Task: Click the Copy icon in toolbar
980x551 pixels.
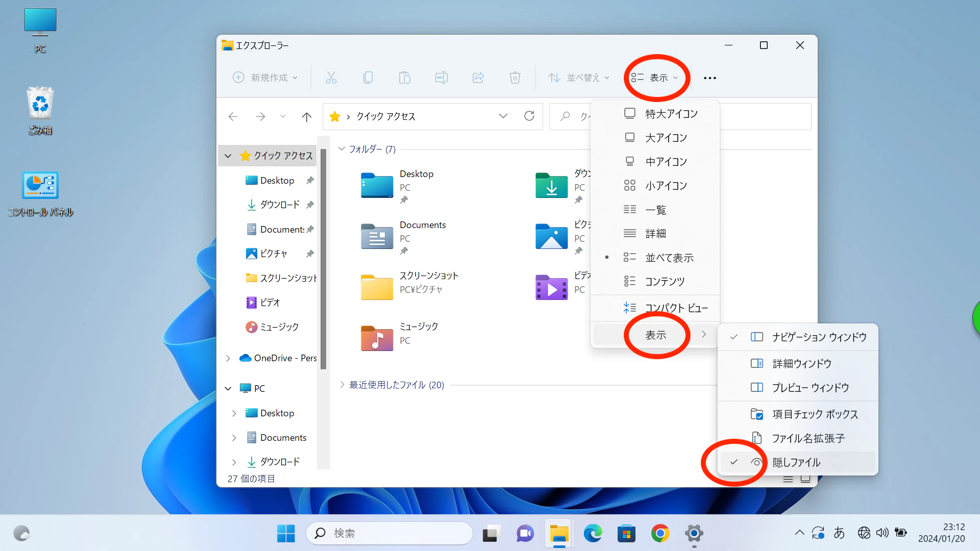Action: click(368, 78)
